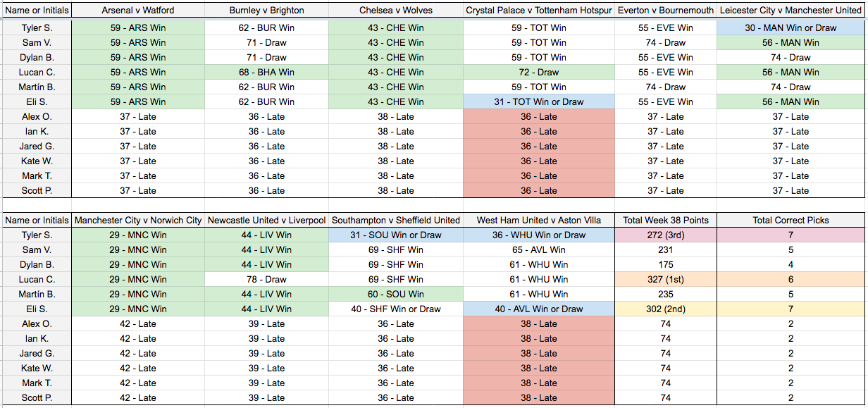The width and height of the screenshot is (868, 408).
Task: Select the '302 (2nd)' points cell
Action: coord(666,309)
